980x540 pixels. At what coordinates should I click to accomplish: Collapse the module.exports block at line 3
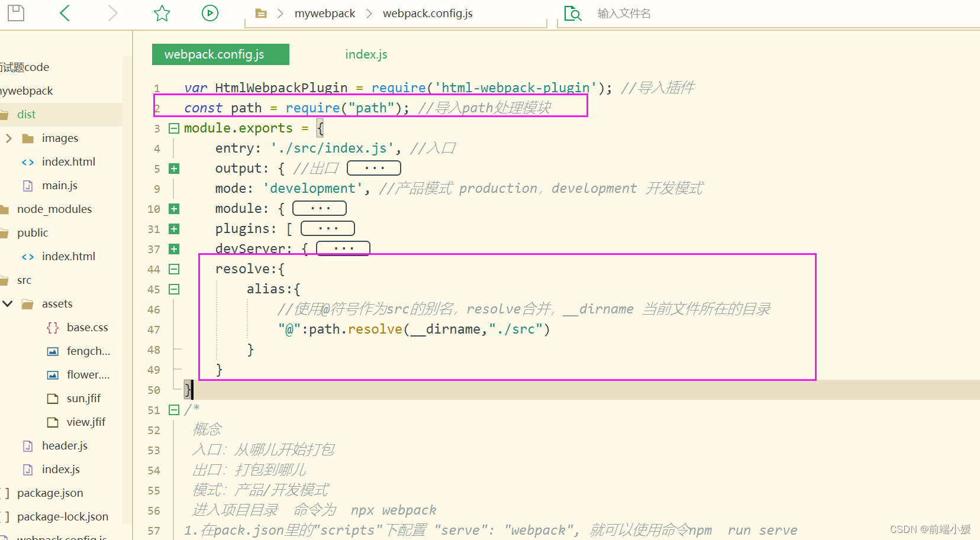pyautogui.click(x=174, y=128)
